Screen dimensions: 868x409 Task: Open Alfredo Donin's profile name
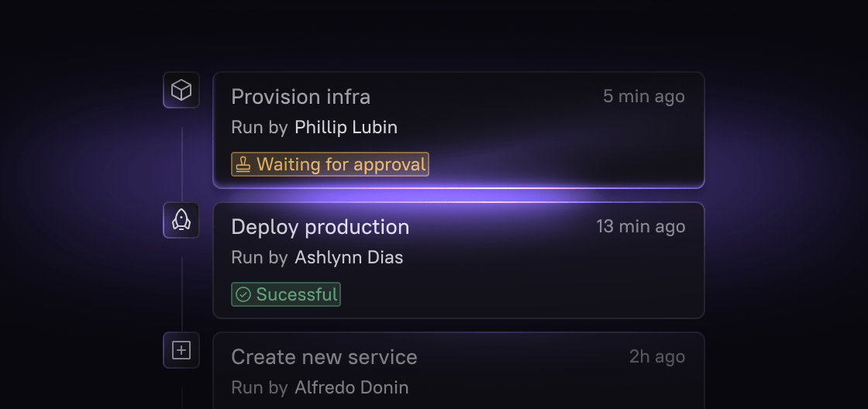(351, 387)
